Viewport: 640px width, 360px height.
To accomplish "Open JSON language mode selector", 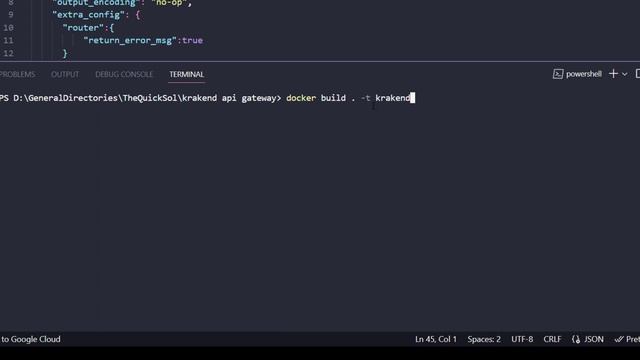I will (594, 339).
